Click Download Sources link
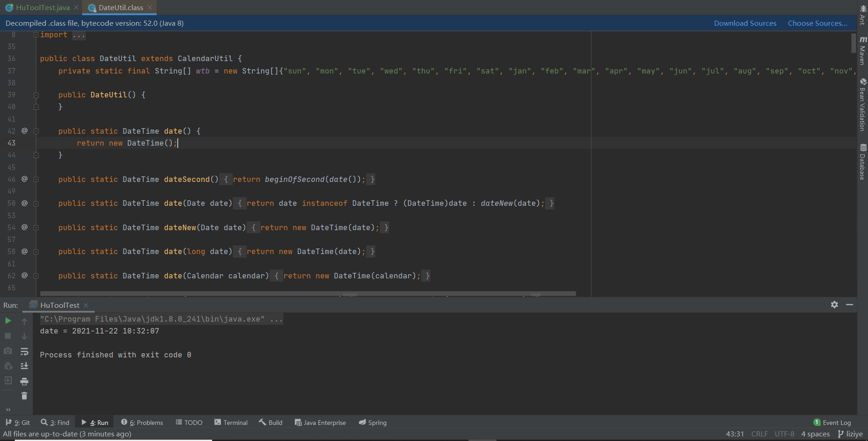The height and width of the screenshot is (441, 868). [745, 23]
